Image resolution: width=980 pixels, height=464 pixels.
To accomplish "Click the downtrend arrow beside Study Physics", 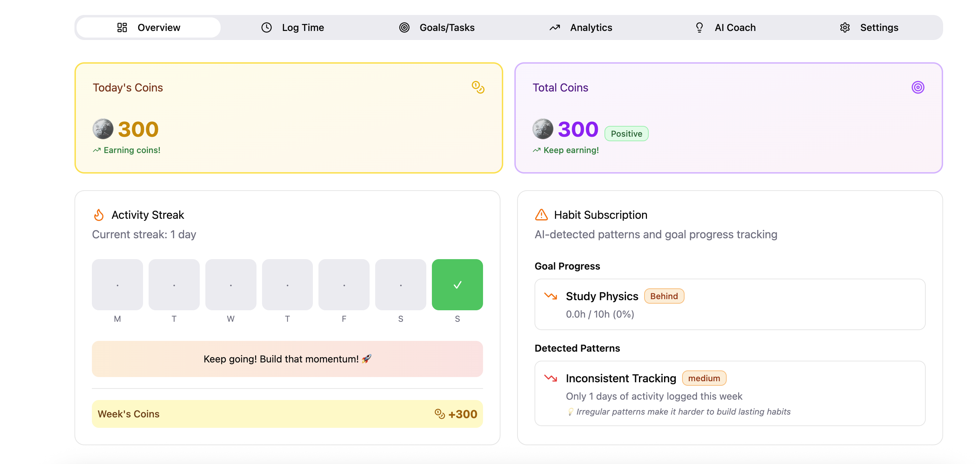I will [x=551, y=296].
